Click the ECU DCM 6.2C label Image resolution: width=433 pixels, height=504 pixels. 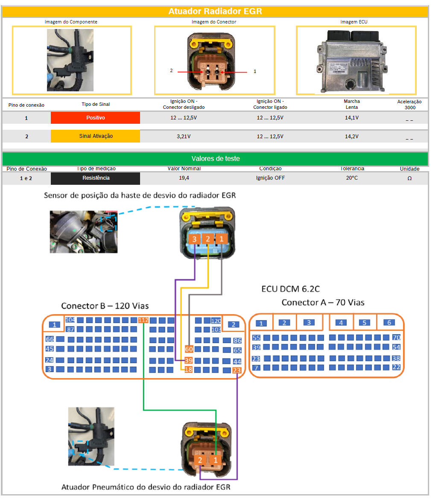click(x=290, y=289)
